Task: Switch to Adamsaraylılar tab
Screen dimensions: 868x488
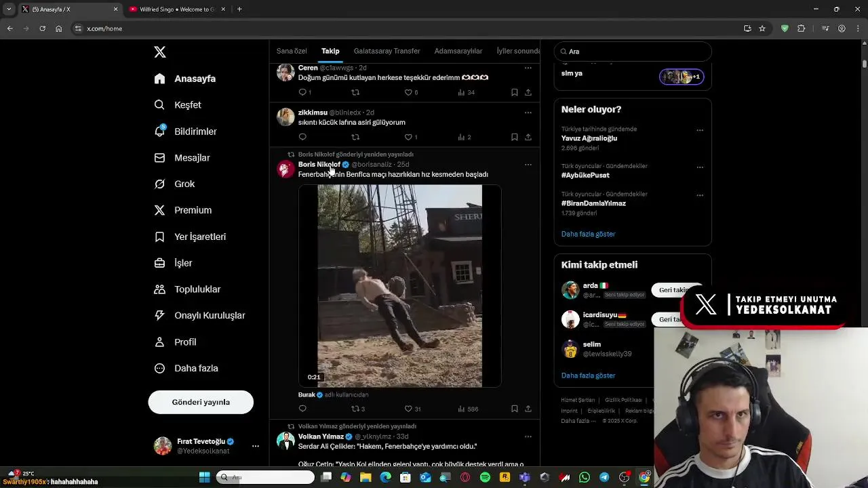Action: pyautogui.click(x=458, y=51)
